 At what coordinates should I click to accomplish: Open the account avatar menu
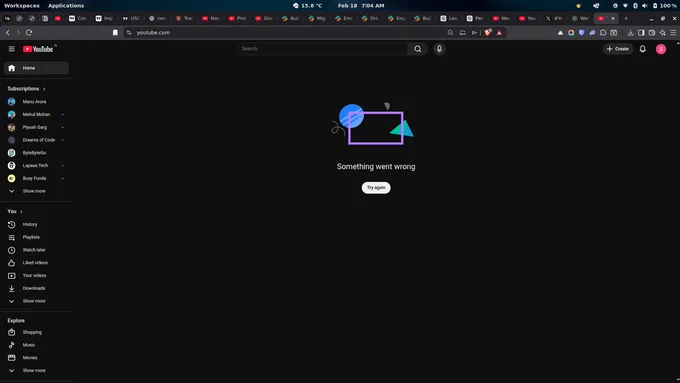point(661,49)
